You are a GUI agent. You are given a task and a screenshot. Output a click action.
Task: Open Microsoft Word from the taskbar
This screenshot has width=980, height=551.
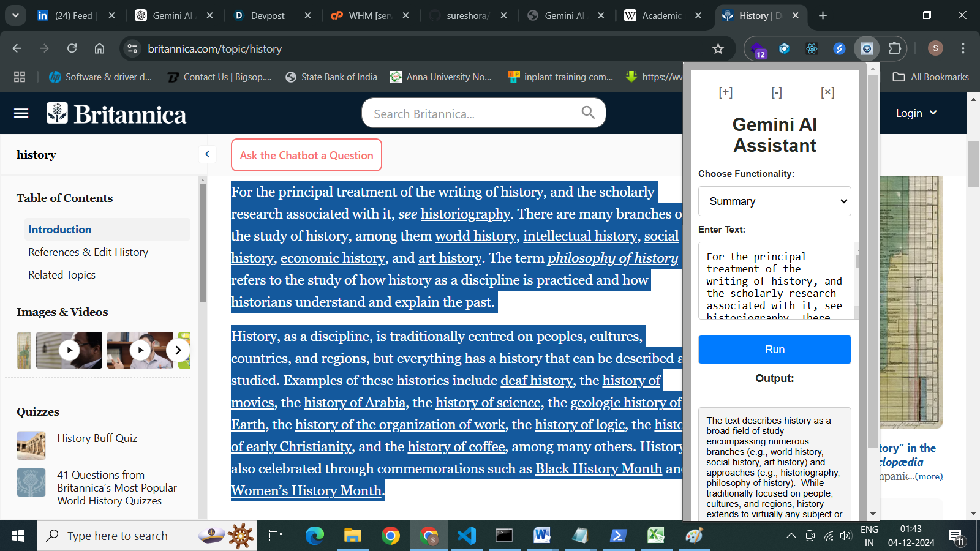pos(542,536)
